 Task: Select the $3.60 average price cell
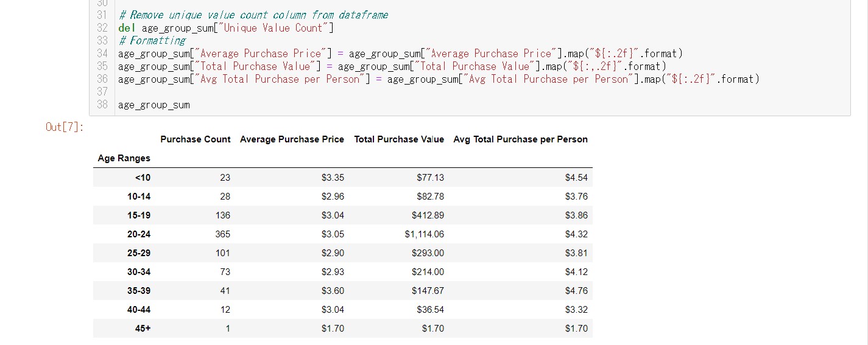333,291
